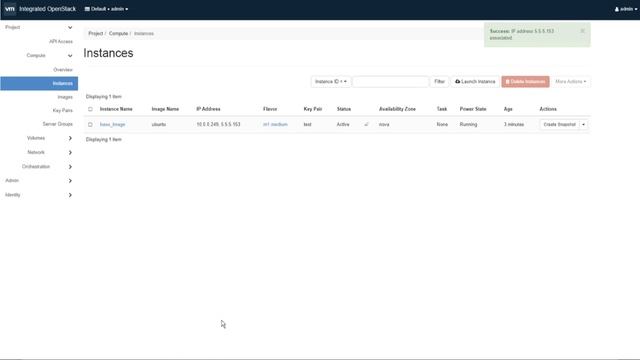Click the Power State column header

point(473,109)
